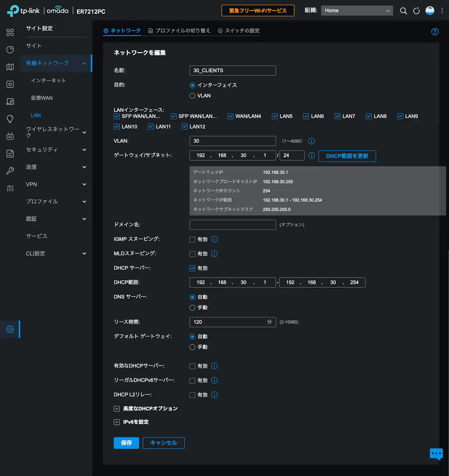The image size is (449, 476).
Task: Click the info icon for MLDスヌーピング
Action: 214,253
